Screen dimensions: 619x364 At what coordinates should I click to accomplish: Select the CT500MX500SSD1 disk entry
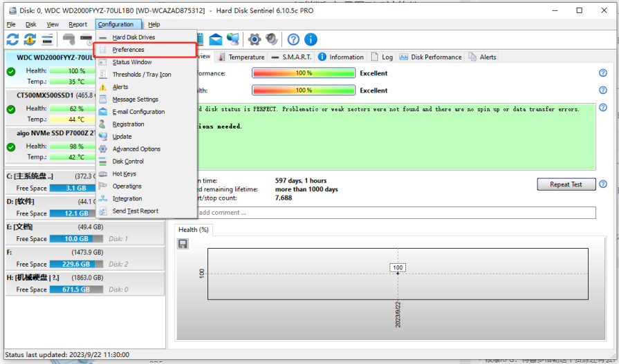pos(50,107)
